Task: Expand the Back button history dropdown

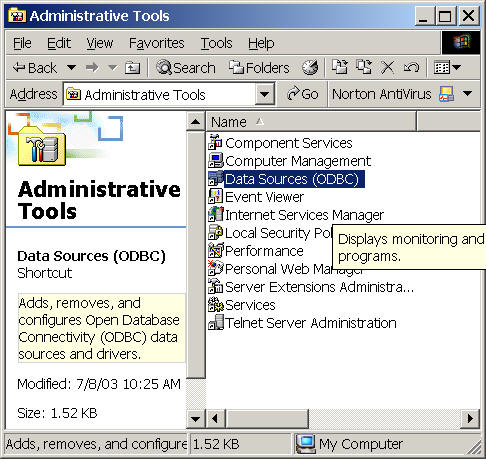Action: tap(71, 68)
